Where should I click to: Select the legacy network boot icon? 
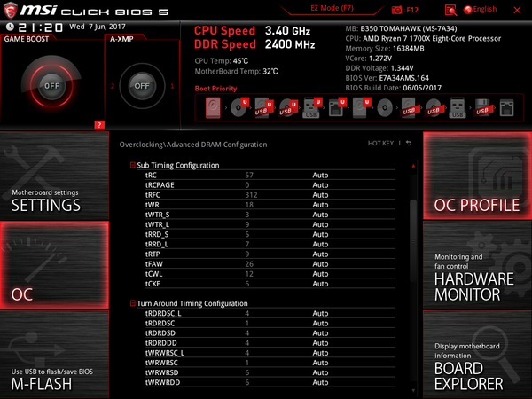(x=506, y=108)
